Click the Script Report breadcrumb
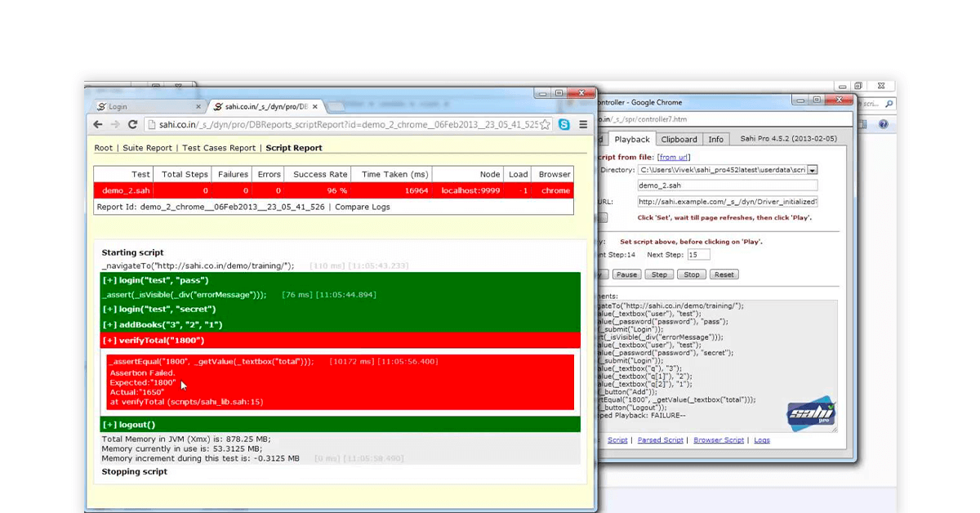This screenshot has height=513, width=980. tap(294, 148)
